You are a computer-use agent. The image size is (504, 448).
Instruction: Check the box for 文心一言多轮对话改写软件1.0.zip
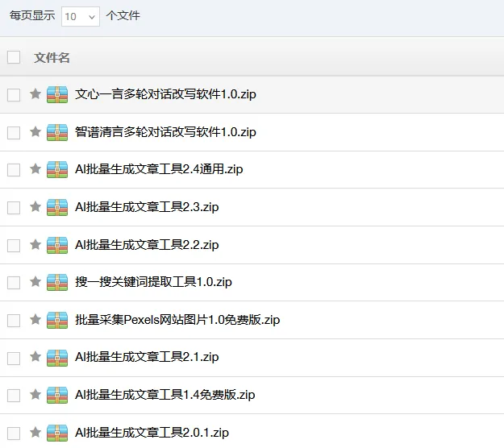pos(14,95)
